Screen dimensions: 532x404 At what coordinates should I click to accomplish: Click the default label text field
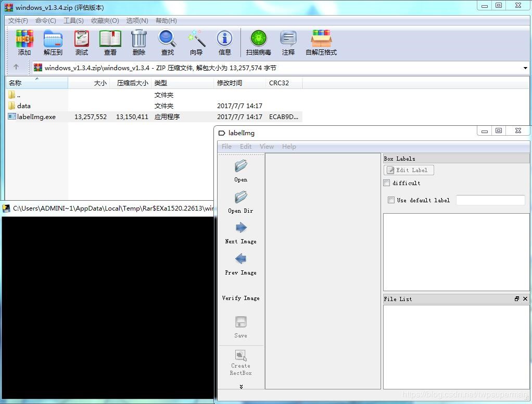[x=490, y=200]
